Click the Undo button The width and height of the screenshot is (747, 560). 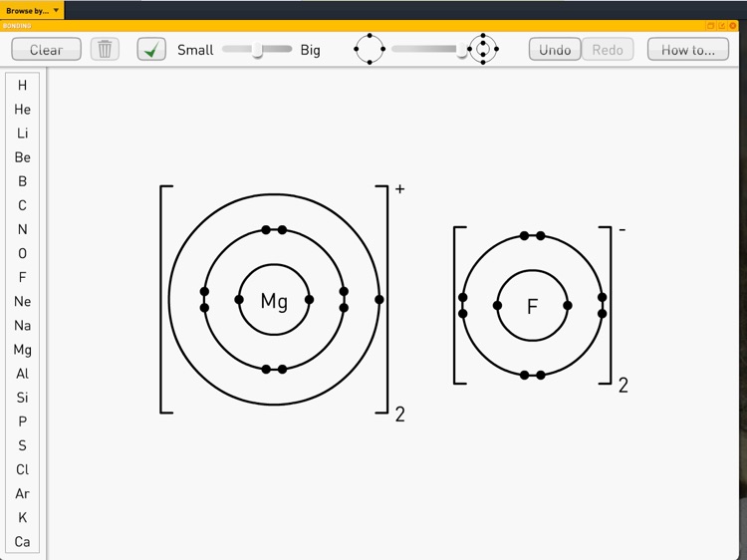click(x=555, y=50)
